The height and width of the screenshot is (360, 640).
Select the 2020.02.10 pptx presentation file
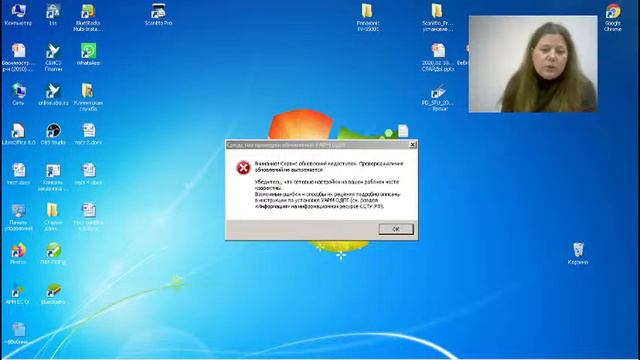click(x=438, y=58)
